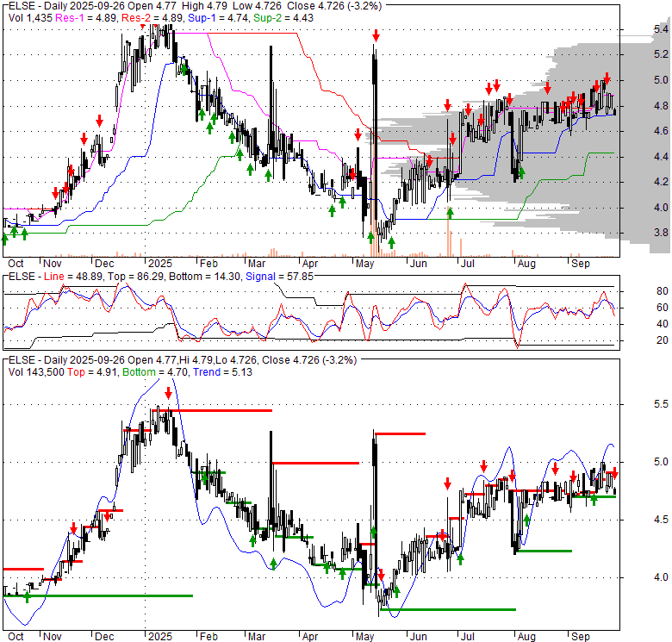Click 'May' on the top chart time axis
Viewport: 672px width, 642px height.
coord(364,264)
